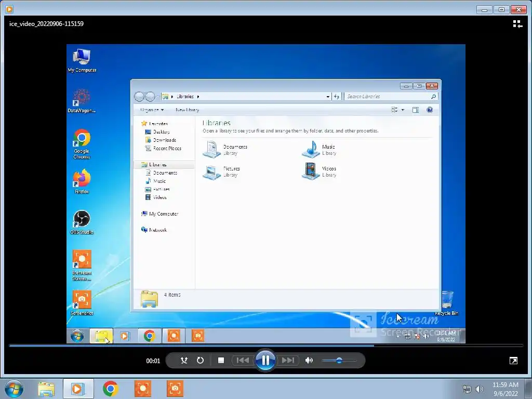The width and height of the screenshot is (532, 399).
Task: Open the Screenshot camera app in bottom taskbar
Action: [x=175, y=389]
